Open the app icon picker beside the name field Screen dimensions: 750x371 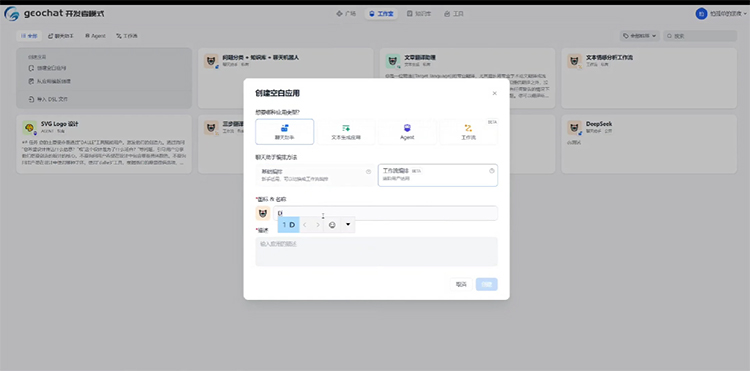click(x=263, y=213)
